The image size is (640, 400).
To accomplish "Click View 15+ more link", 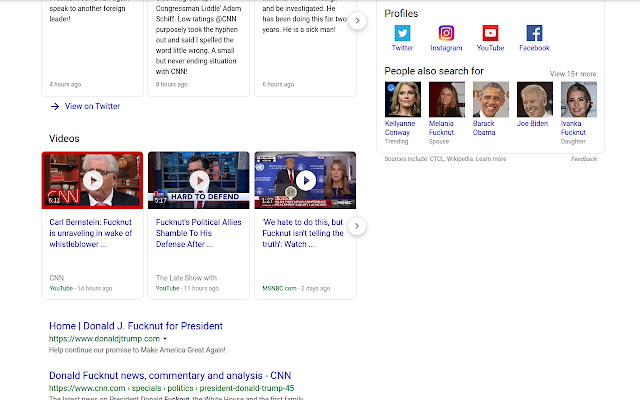I will tap(573, 74).
